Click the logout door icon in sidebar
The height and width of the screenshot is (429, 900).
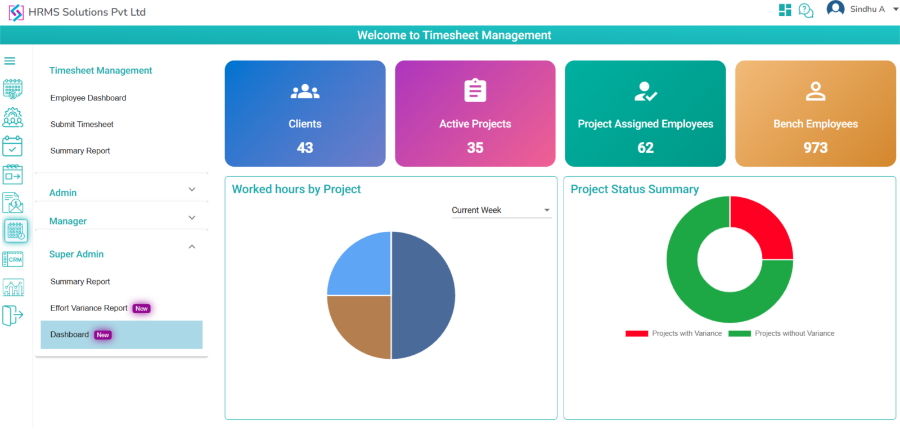point(13,316)
